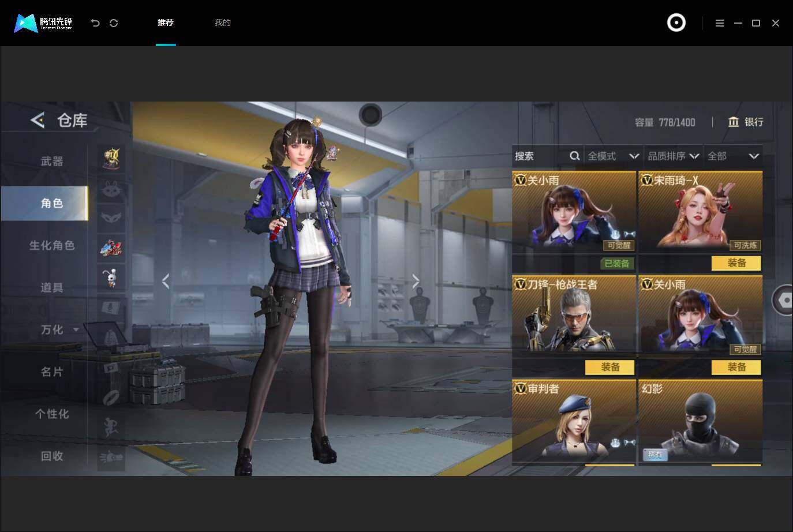This screenshot has width=793, height=532.
Task: Select the 幻影 character card
Action: tap(700, 422)
